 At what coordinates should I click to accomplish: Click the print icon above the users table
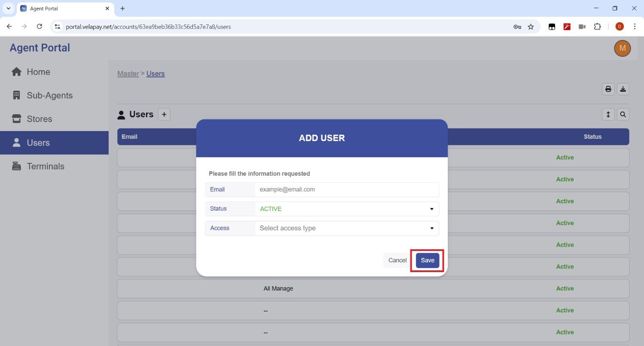[608, 89]
